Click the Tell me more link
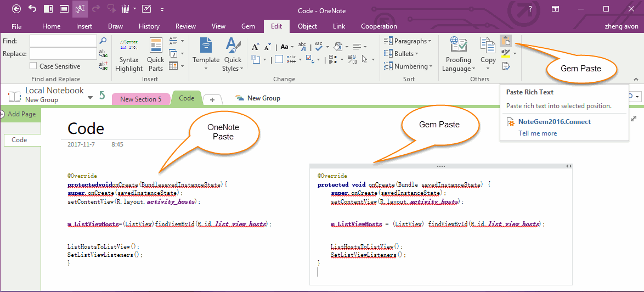644x292 pixels. pos(538,133)
